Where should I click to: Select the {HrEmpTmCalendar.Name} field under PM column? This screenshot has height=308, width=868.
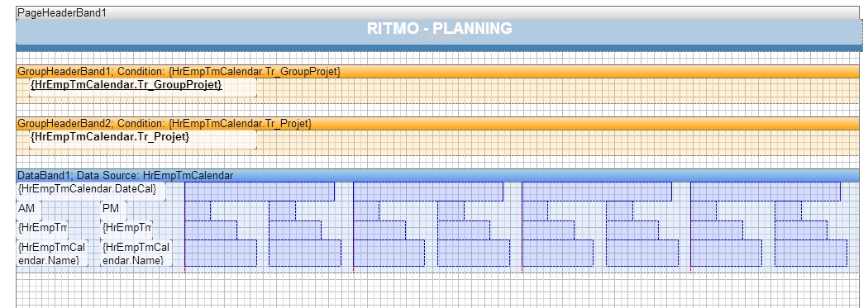click(136, 253)
